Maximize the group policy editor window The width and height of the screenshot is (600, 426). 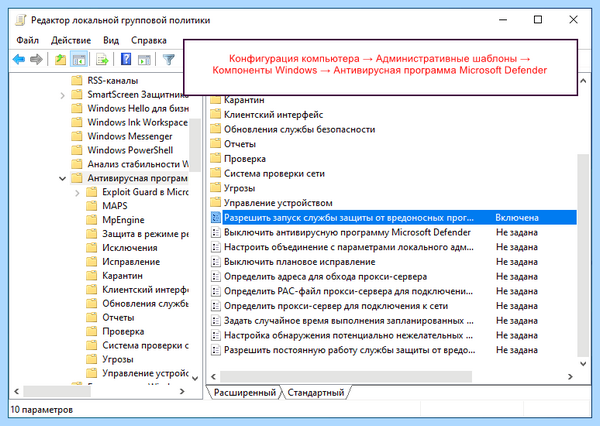click(x=538, y=20)
